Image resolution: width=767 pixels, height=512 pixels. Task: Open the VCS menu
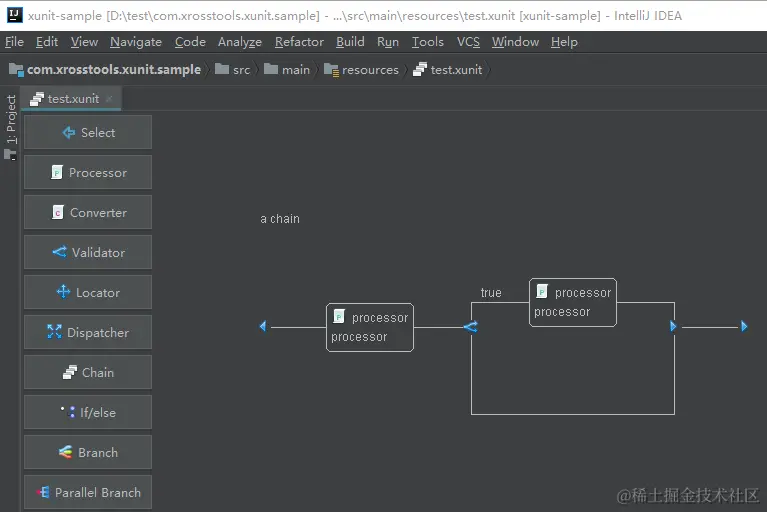(x=468, y=42)
